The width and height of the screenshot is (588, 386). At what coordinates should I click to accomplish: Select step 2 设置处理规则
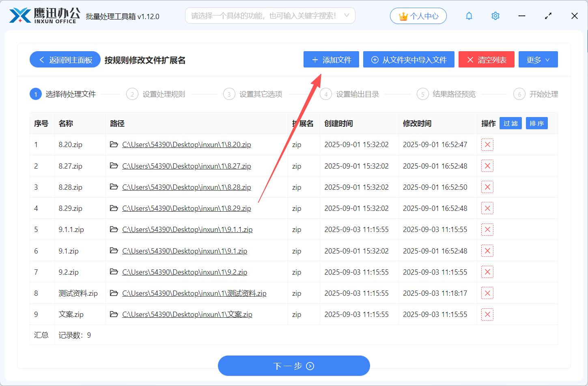[x=156, y=94]
